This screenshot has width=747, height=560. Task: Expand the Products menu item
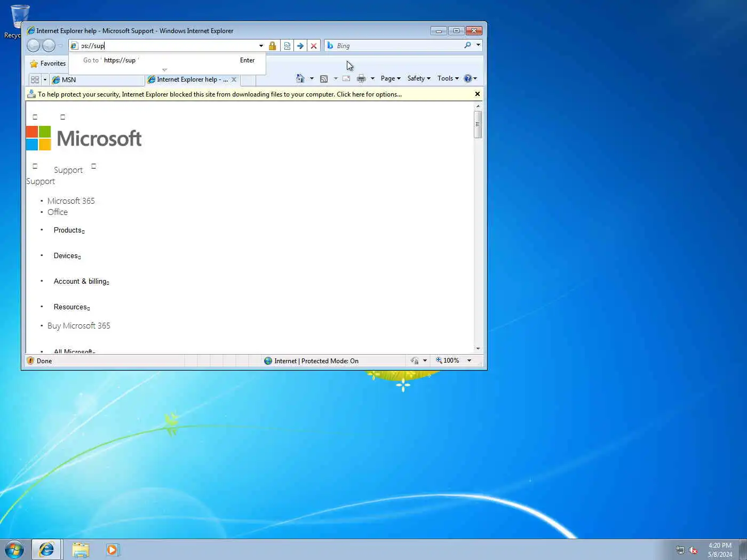coord(69,230)
